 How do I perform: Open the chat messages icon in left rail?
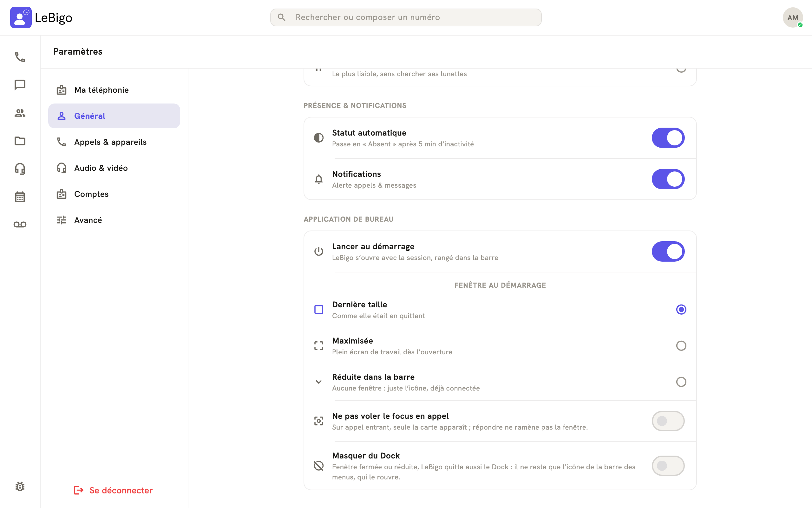[20, 85]
